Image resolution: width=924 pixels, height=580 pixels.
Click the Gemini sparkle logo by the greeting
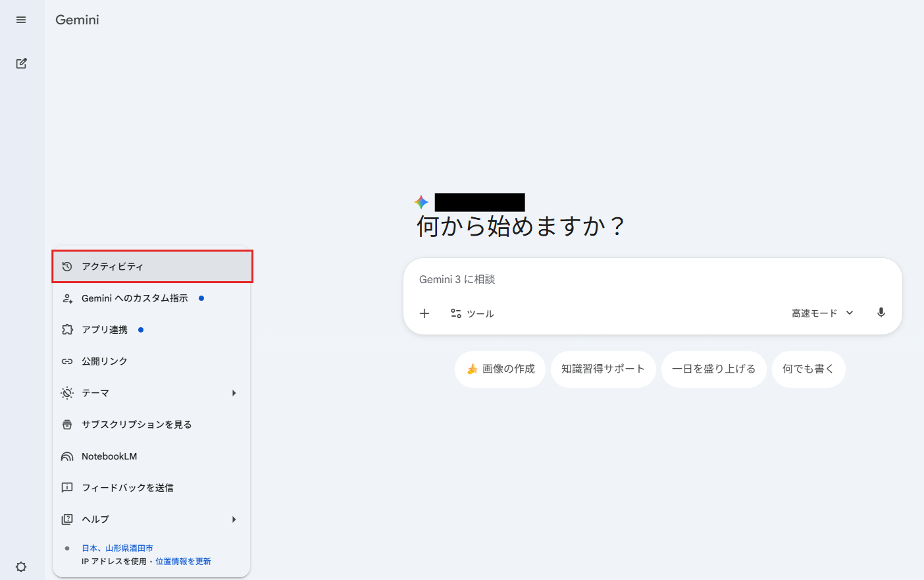coord(421,202)
